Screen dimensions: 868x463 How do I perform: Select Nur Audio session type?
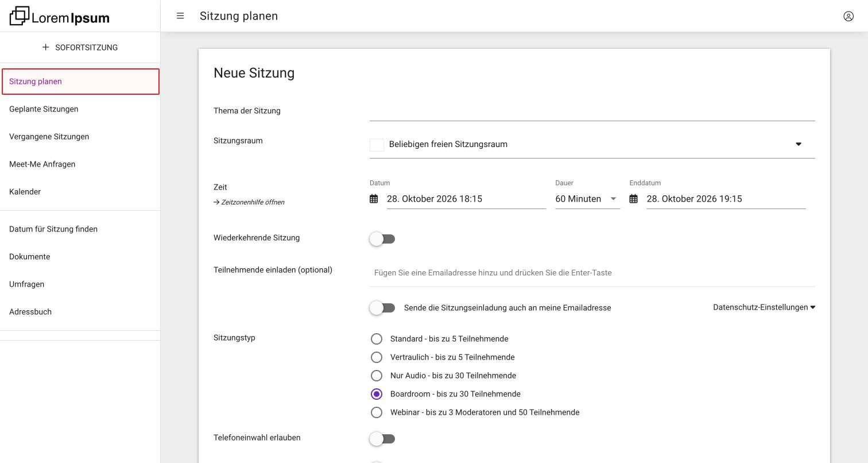tap(377, 376)
